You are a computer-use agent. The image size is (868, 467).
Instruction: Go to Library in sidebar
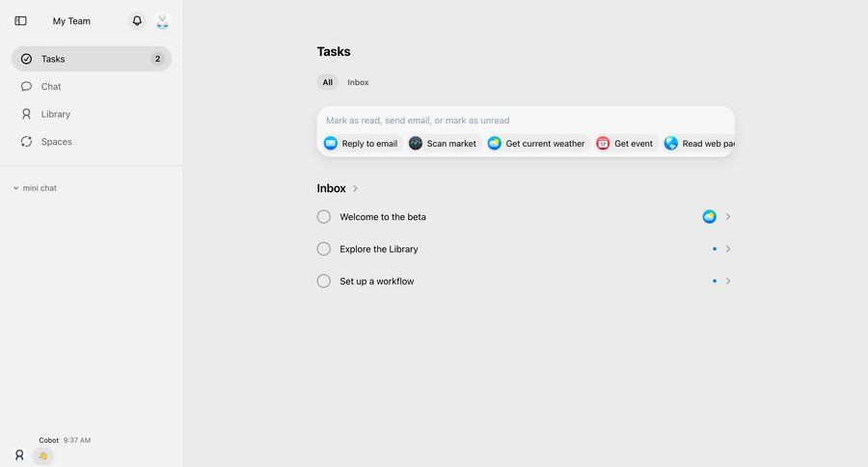(55, 114)
